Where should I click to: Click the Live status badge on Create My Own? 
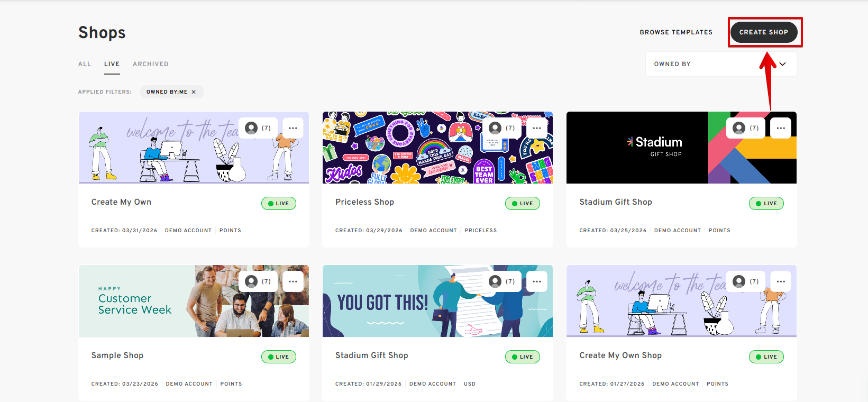[x=278, y=204]
